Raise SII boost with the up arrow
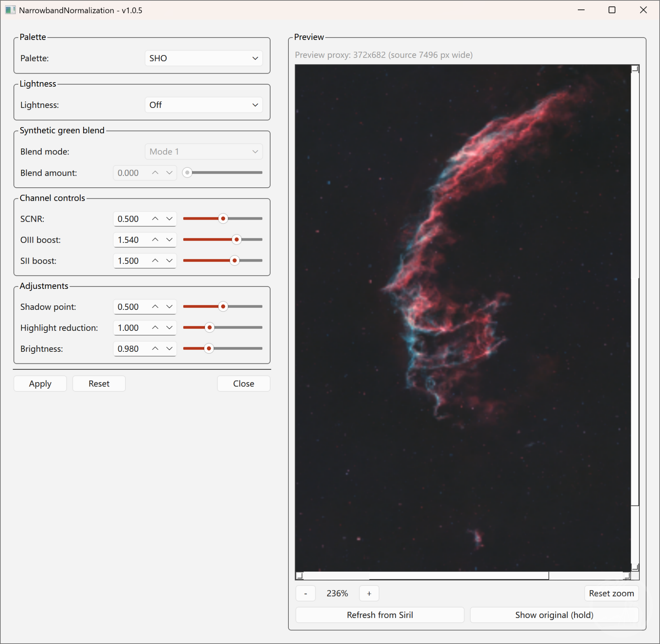660x644 pixels. pos(155,261)
